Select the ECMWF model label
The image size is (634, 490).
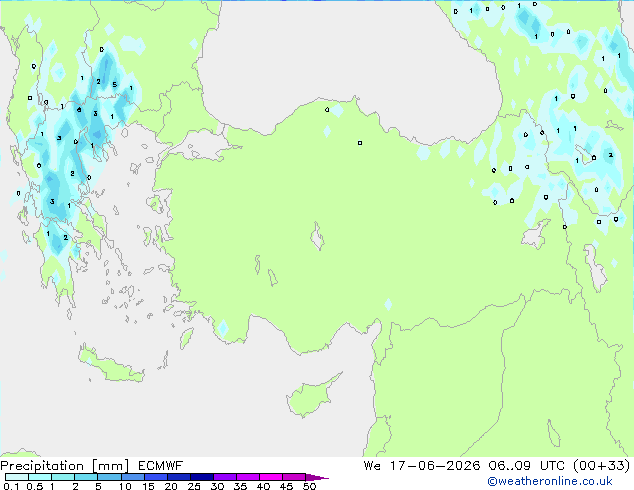tap(161, 466)
